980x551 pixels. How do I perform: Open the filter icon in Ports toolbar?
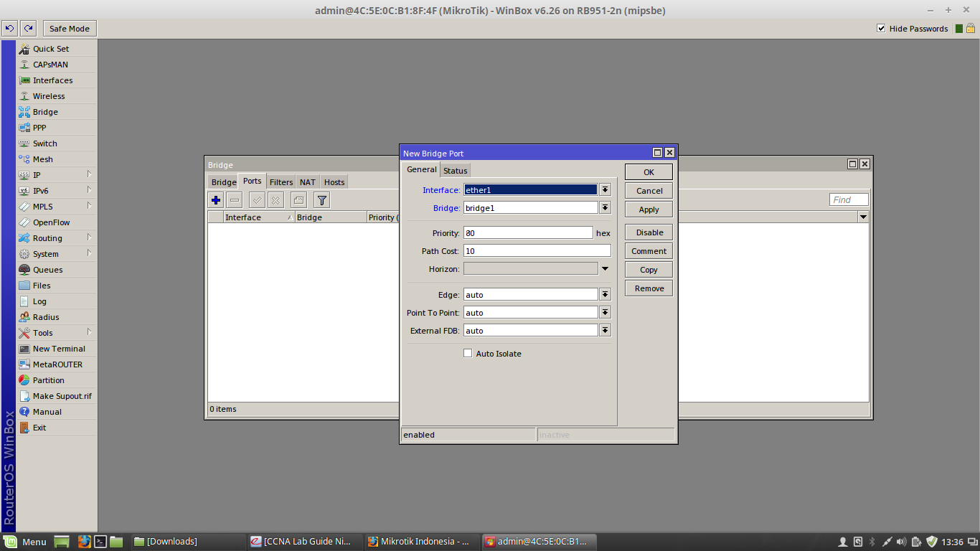click(x=321, y=199)
